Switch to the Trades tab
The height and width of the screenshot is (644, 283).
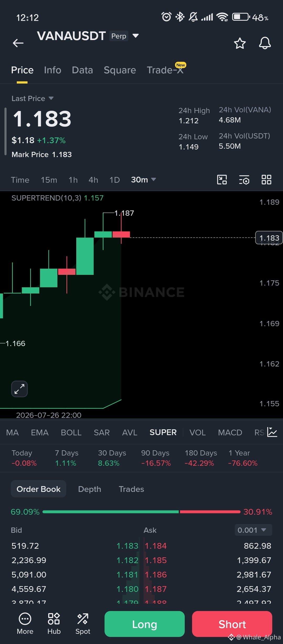pyautogui.click(x=132, y=489)
